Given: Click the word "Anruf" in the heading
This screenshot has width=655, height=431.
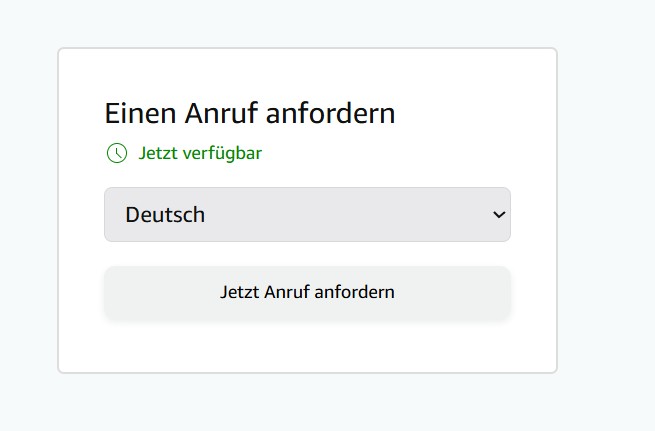Looking at the screenshot, I should pos(222,113).
